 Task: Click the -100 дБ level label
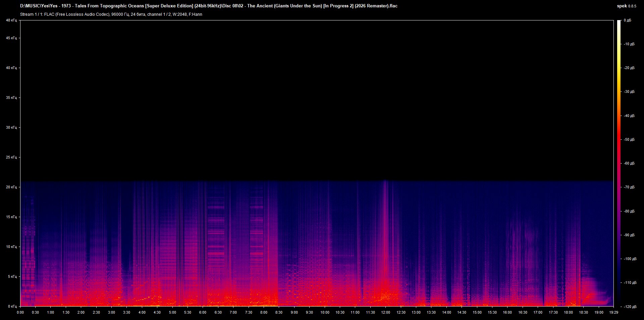click(x=630, y=259)
